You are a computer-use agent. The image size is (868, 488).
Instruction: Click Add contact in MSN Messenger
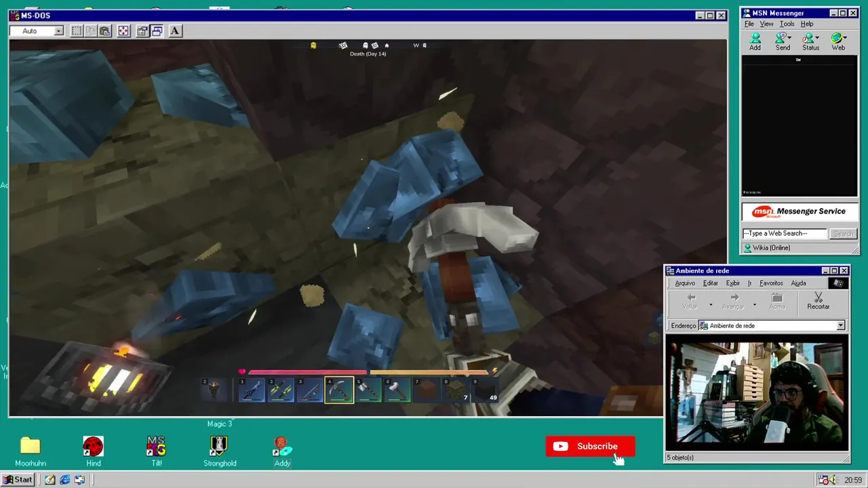[755, 42]
